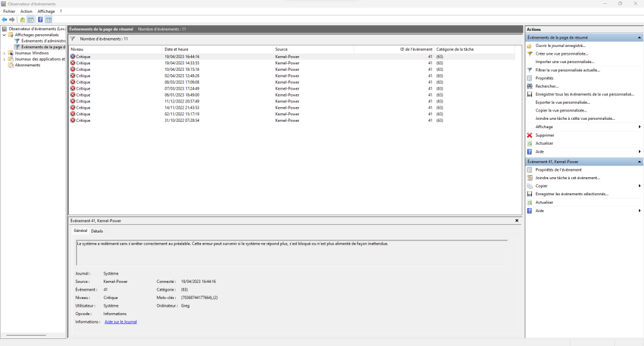The image size is (644, 346).
Task: Toggle the Action pane toolbar icon
Action: click(48, 19)
